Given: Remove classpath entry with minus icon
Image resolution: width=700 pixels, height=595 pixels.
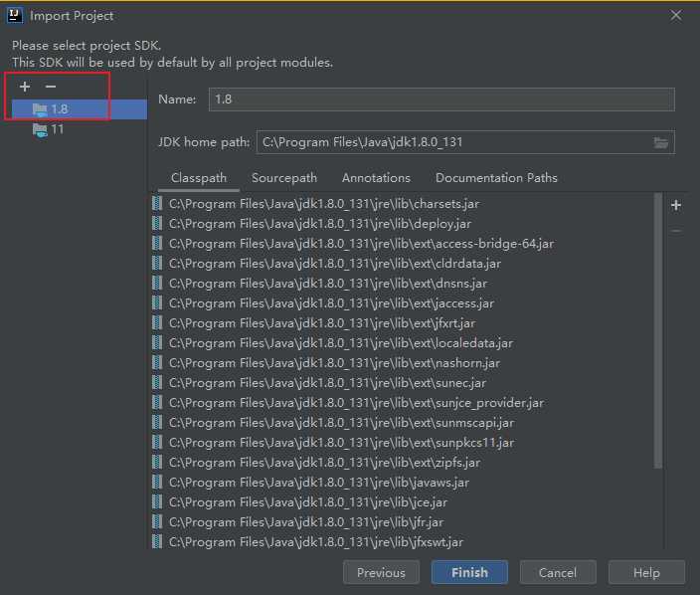Looking at the screenshot, I should (676, 231).
